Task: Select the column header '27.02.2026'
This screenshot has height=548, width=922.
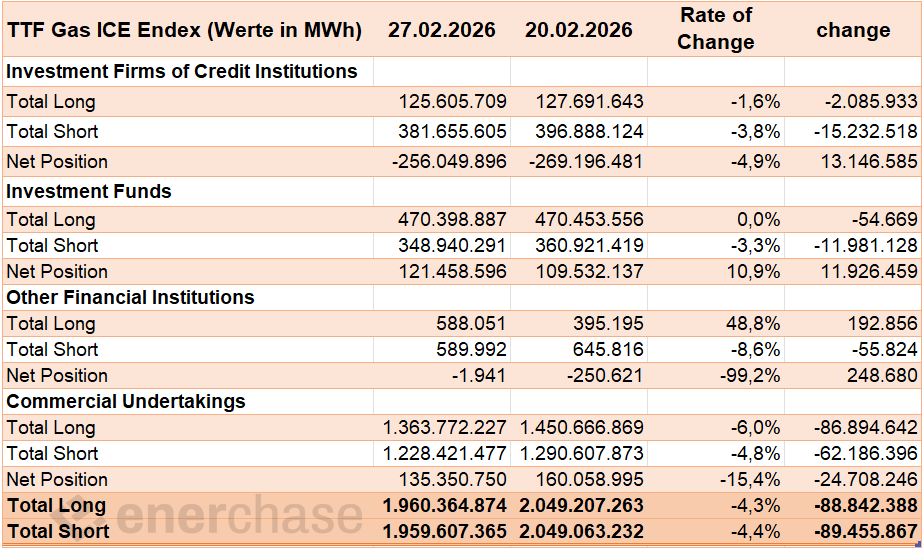Action: (442, 30)
